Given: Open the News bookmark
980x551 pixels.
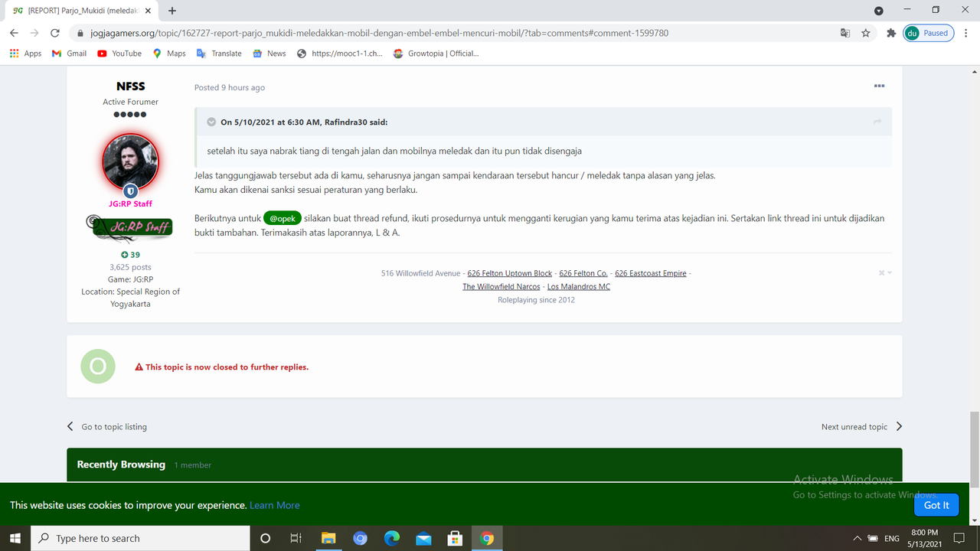Looking at the screenshot, I should click(x=269, y=54).
